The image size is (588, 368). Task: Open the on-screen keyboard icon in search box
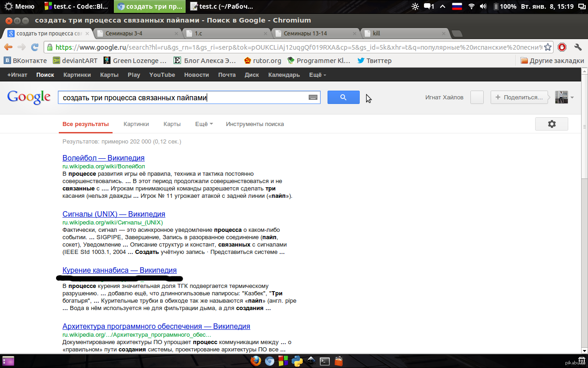tap(313, 98)
